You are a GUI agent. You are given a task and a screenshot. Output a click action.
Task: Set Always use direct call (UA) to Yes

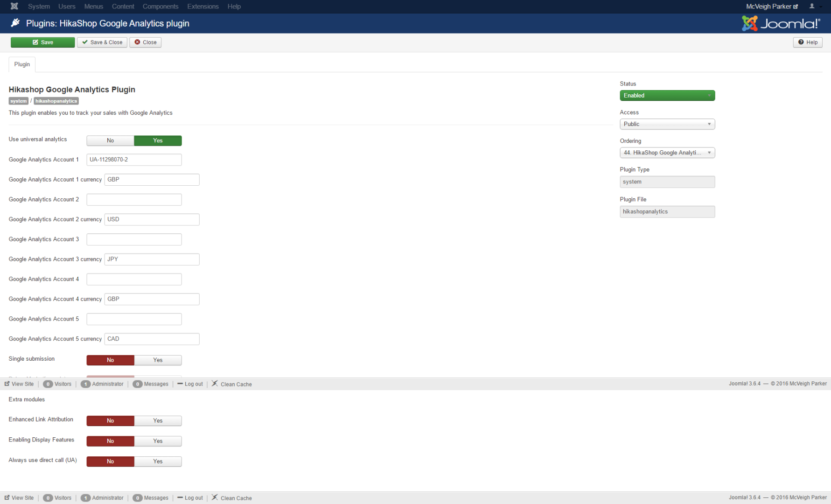click(x=158, y=462)
